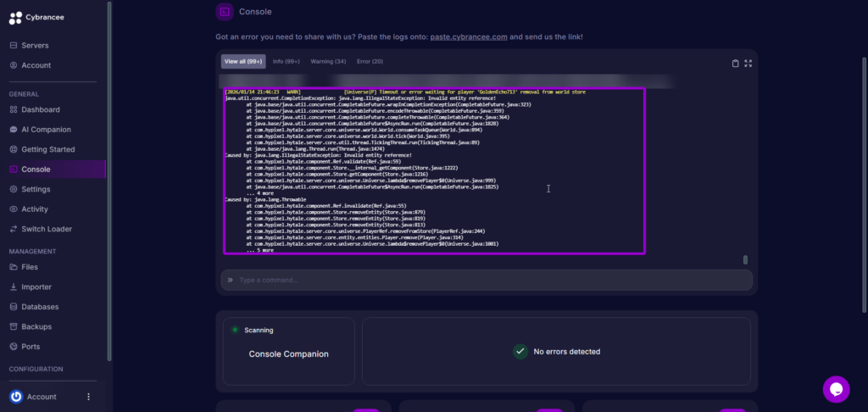Screen dimensions: 868x412
Task: Select the View all (99+) tab
Action: pyautogui.click(x=243, y=62)
